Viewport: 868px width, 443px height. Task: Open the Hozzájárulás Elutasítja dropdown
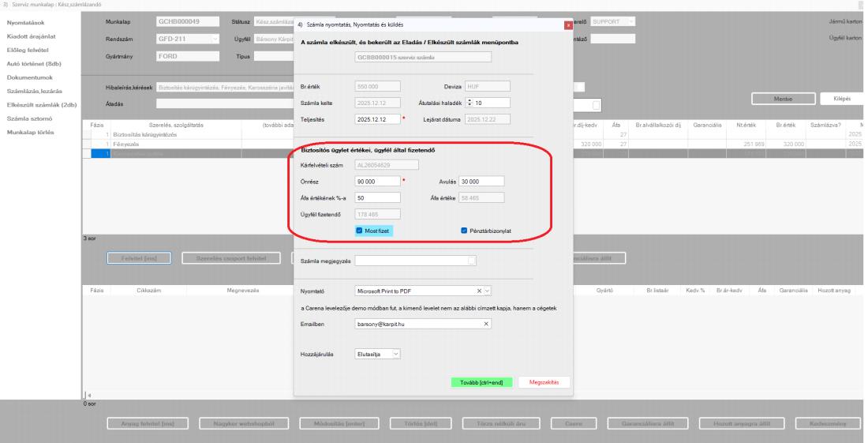pyautogui.click(x=395, y=354)
